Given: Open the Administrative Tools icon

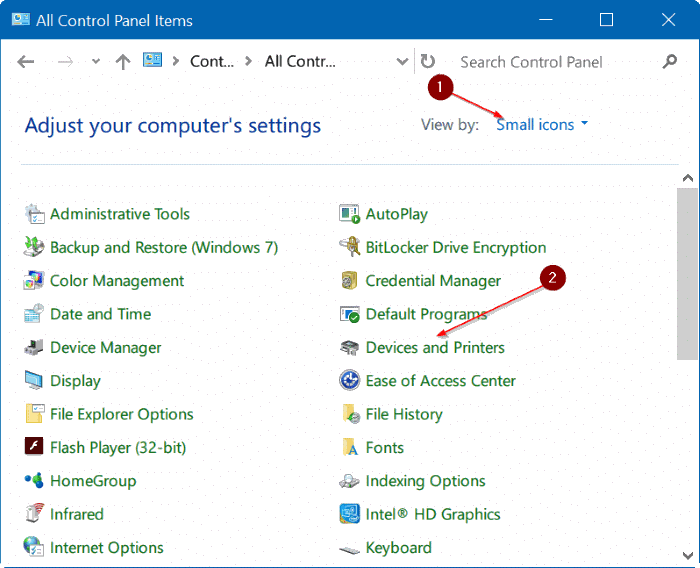Looking at the screenshot, I should click(x=34, y=214).
